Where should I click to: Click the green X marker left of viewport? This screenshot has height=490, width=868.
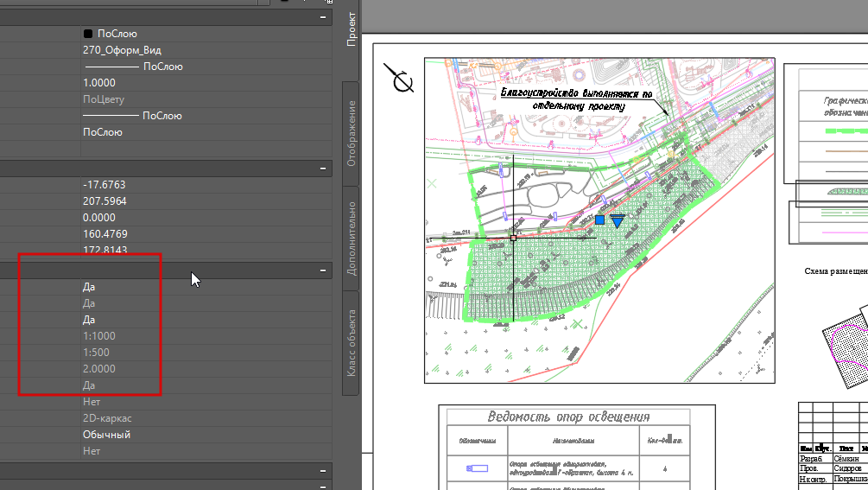click(x=432, y=183)
